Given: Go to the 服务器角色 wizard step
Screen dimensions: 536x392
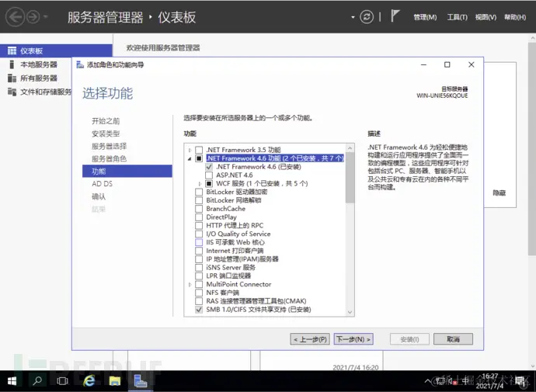Looking at the screenshot, I should (x=109, y=159).
